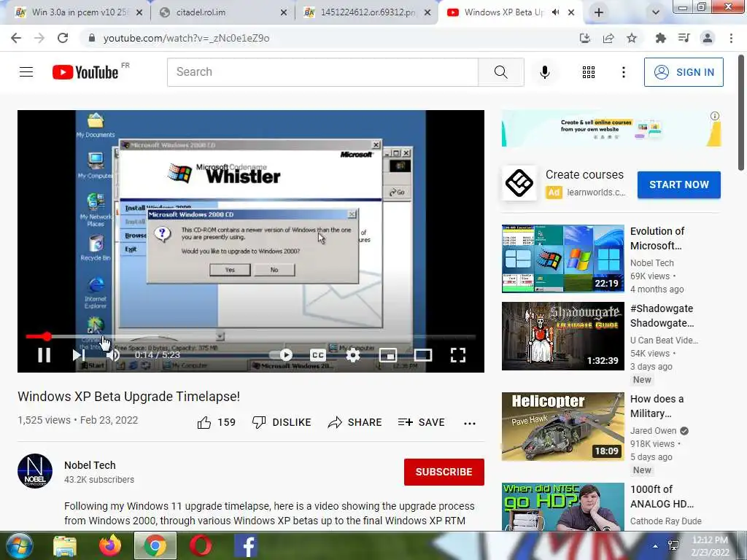Screen dimensions: 747x560
Task: Open the video player settings gear
Action: (x=353, y=355)
